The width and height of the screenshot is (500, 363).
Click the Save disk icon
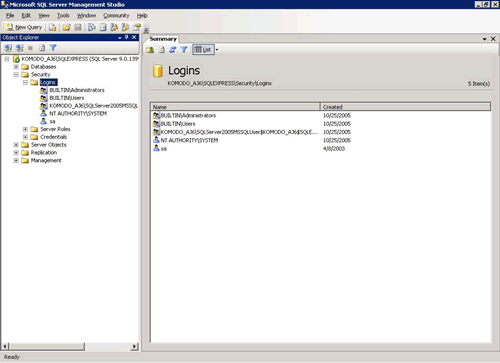(78, 27)
